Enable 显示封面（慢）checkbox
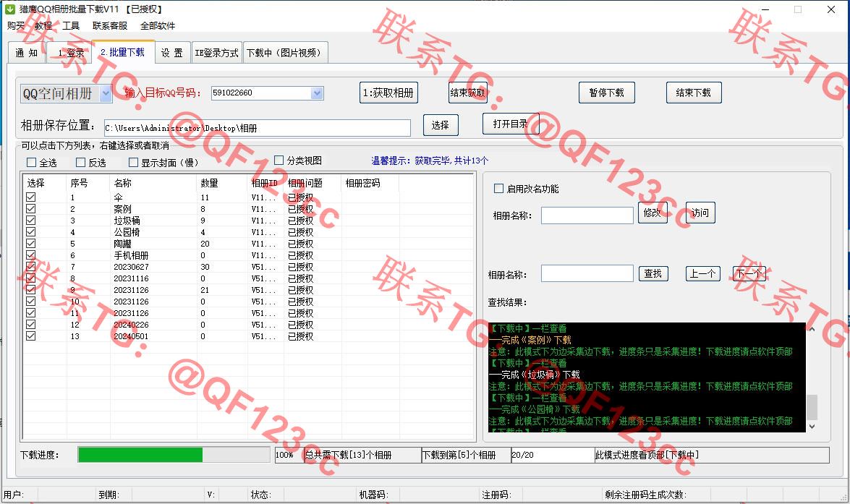The image size is (850, 504). [x=133, y=162]
